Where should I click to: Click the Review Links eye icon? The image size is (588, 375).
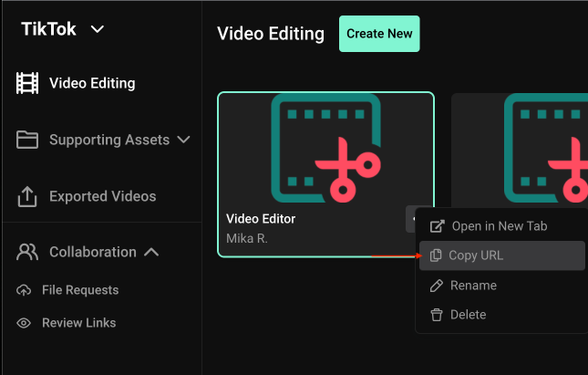(x=24, y=323)
